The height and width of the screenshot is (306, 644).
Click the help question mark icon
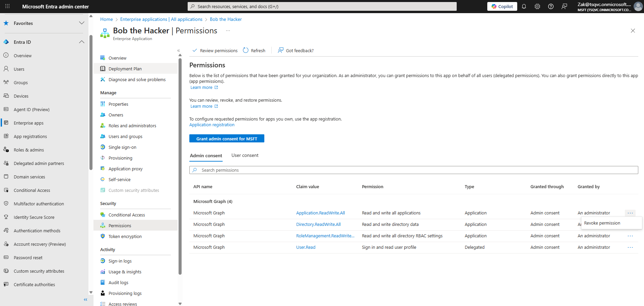point(551,6)
